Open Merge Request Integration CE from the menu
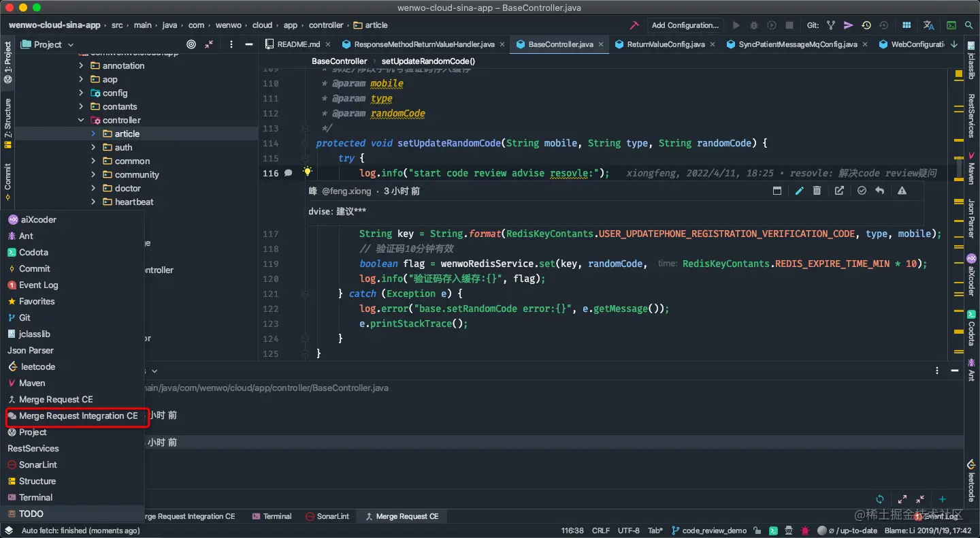The width and height of the screenshot is (980, 538). coord(77,415)
